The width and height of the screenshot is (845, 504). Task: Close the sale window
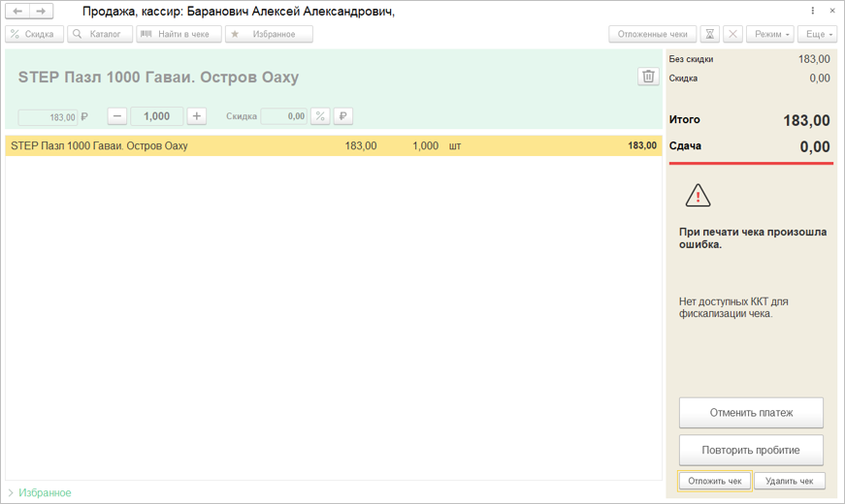[832, 11]
